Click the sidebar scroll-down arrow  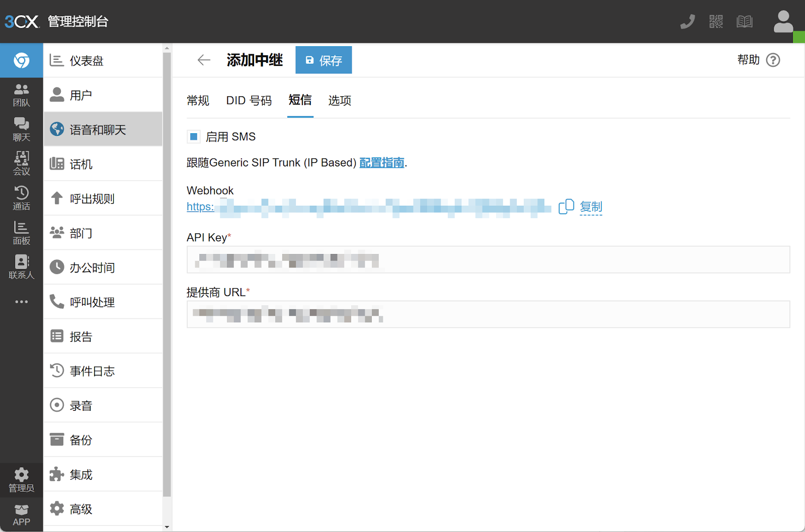(167, 527)
